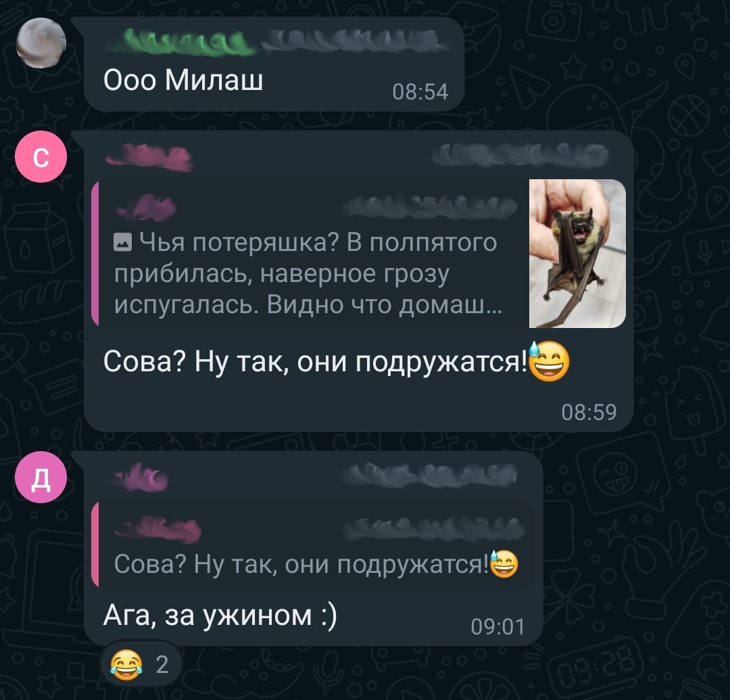Tap the 08:59 timestamp on the second message
Screen dimensions: 730x700
(x=589, y=412)
